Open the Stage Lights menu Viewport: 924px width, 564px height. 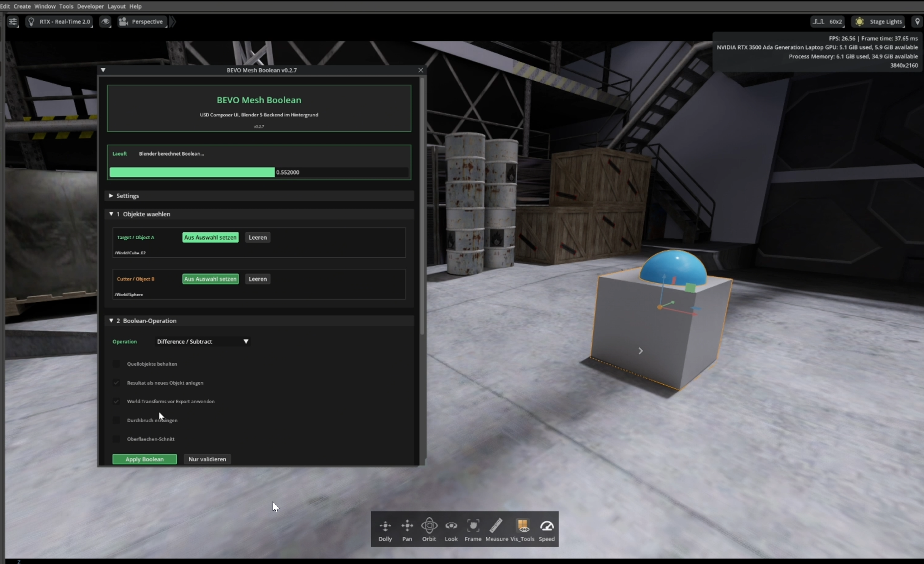click(x=879, y=22)
